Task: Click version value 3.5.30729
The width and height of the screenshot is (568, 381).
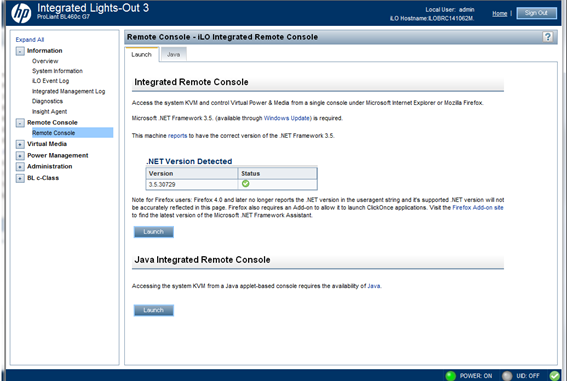Action: (x=162, y=185)
